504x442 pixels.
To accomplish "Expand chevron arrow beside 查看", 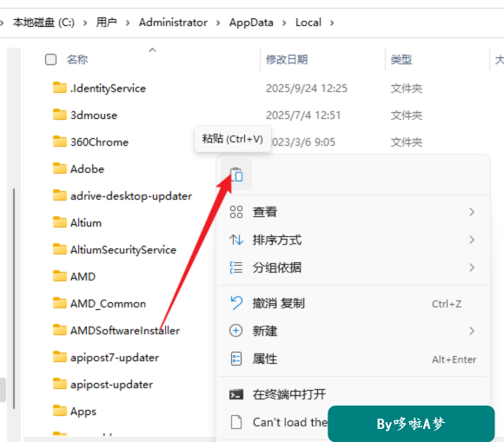I will [x=472, y=212].
